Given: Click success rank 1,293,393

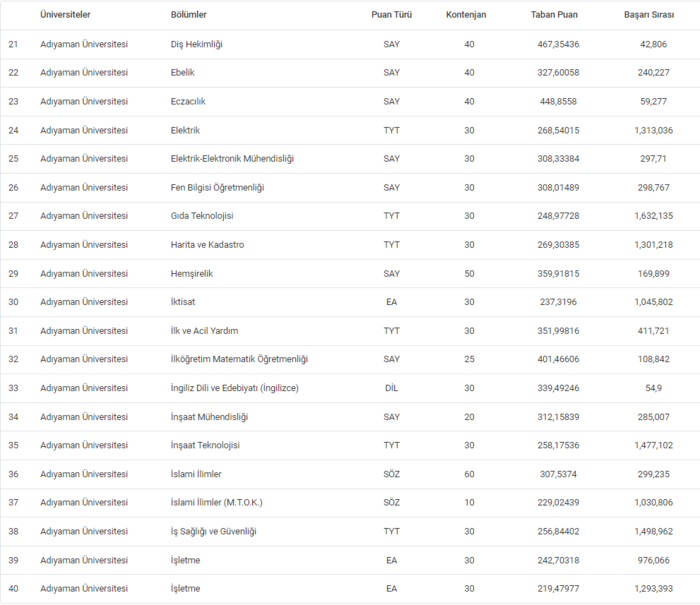Looking at the screenshot, I should [653, 588].
